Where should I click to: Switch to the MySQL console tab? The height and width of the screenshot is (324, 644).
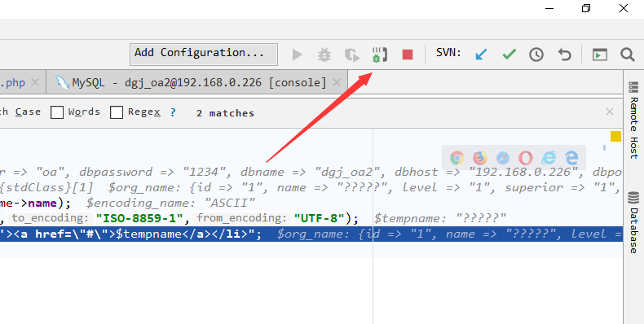coord(197,82)
